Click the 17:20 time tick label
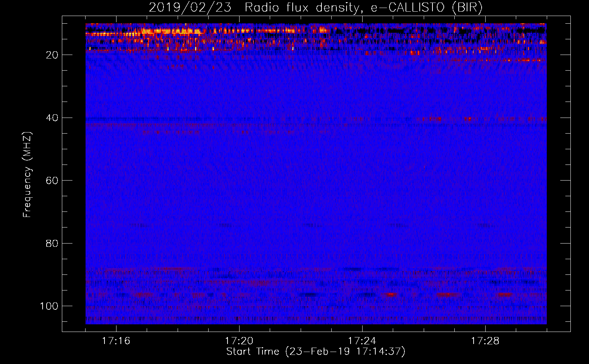The width and height of the screenshot is (589, 364). [x=239, y=341]
